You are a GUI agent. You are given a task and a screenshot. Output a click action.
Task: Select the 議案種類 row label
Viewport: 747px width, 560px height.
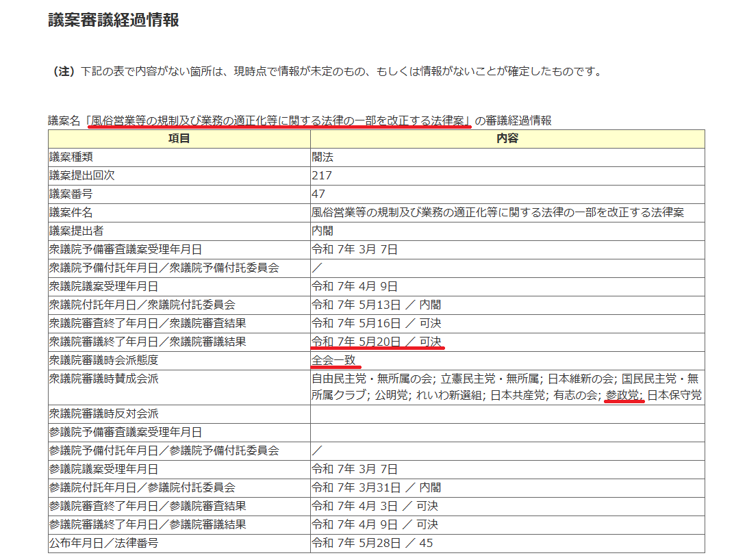(x=71, y=157)
